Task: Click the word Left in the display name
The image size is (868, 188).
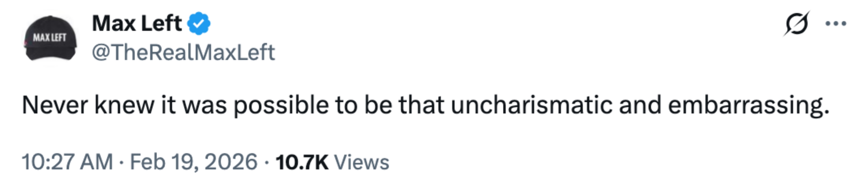Action: [161, 23]
